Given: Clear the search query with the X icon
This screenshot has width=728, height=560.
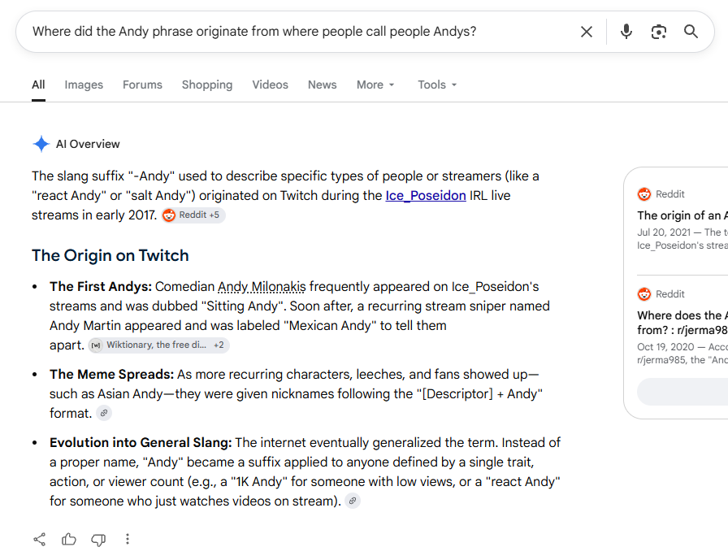Looking at the screenshot, I should [587, 32].
